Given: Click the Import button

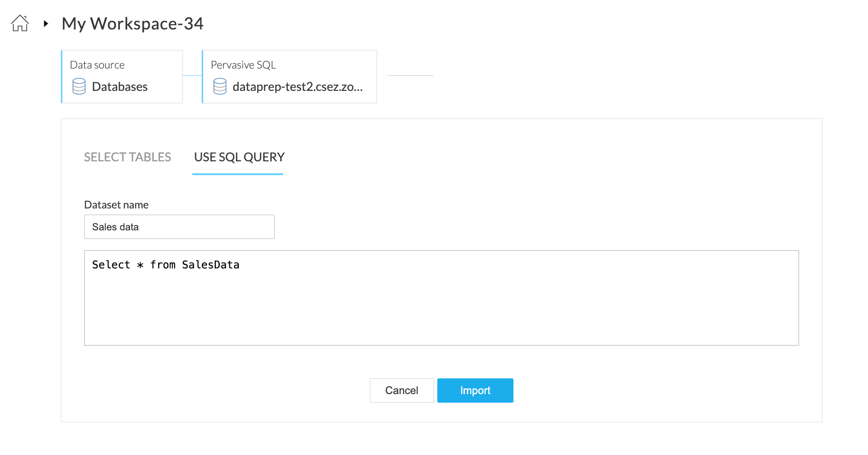Looking at the screenshot, I should coord(475,391).
